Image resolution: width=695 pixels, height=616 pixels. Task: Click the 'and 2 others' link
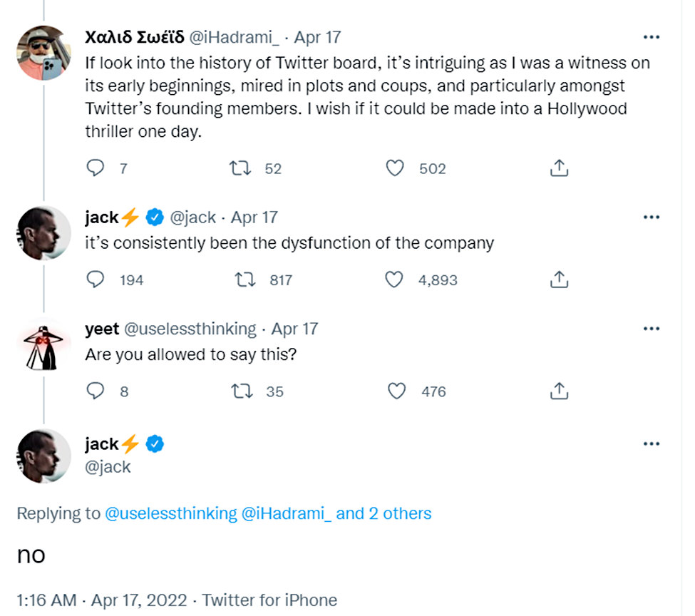click(x=383, y=513)
